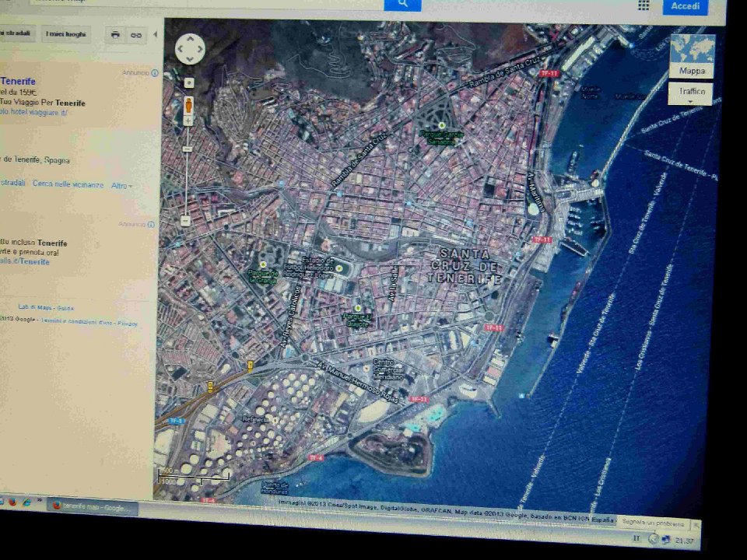Click the Firefox tenerife map taskbar button

click(94, 507)
